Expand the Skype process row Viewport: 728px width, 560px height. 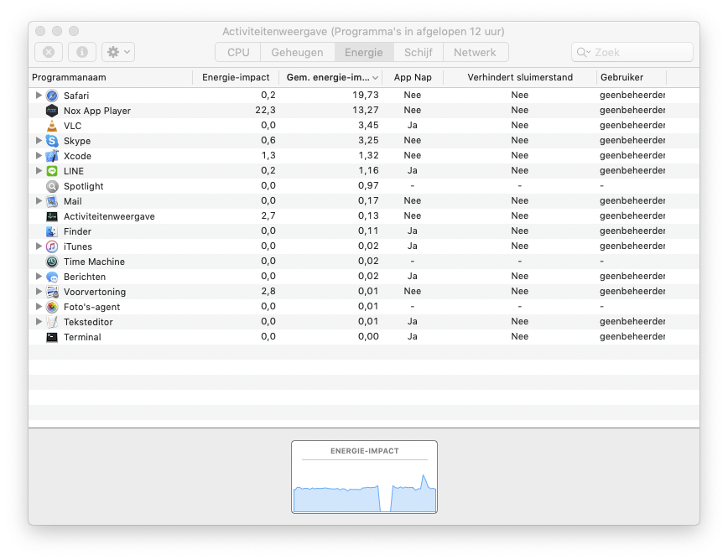(39, 140)
